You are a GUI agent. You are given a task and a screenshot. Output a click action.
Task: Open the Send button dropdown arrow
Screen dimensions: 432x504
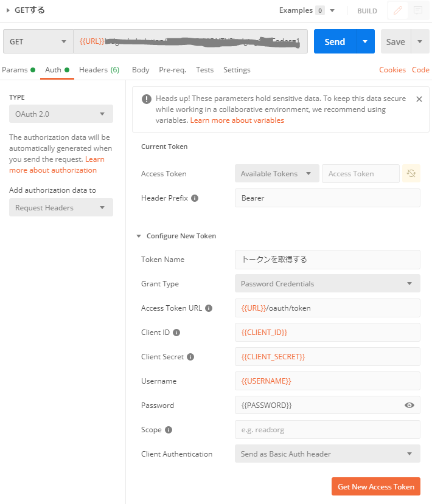click(365, 41)
